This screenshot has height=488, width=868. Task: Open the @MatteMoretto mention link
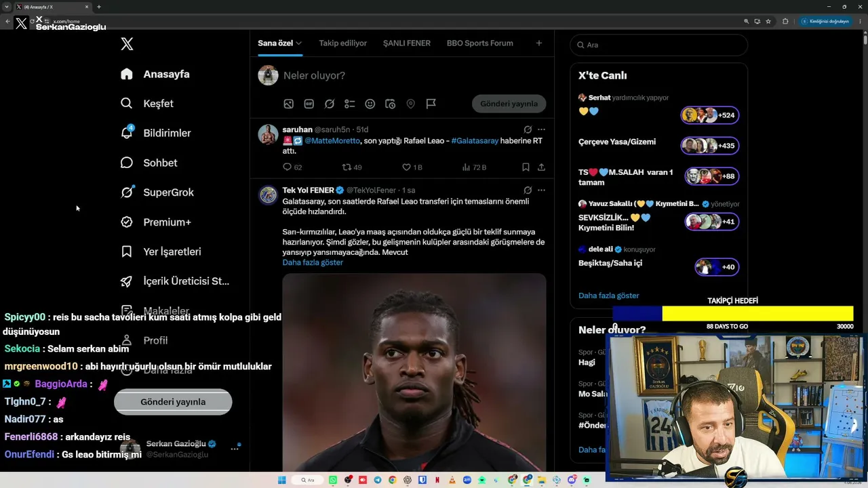[332, 141]
